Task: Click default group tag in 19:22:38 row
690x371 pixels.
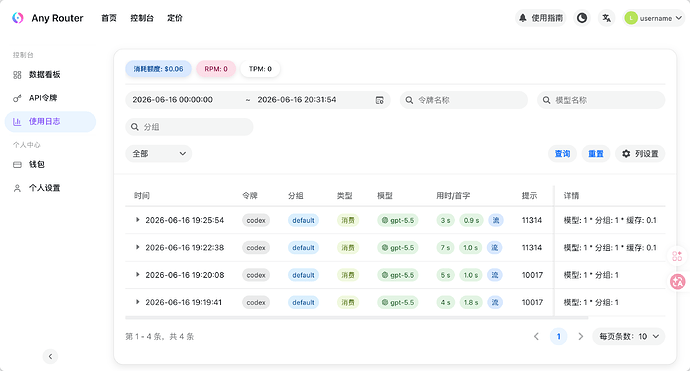Action: (303, 248)
